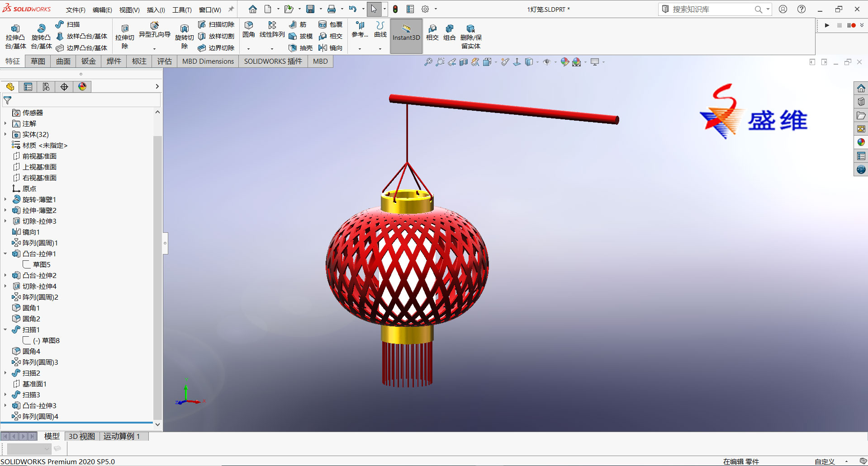Toggle the Instant3D button
Screen dimensions: 868x466
point(406,36)
